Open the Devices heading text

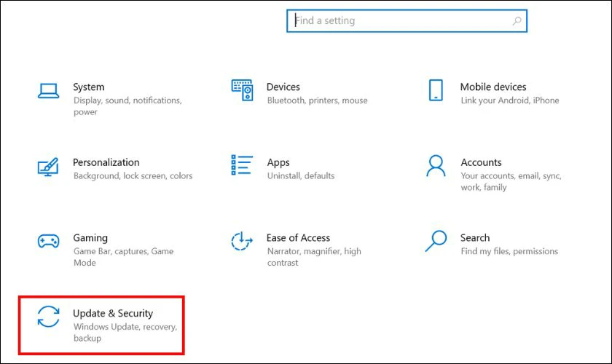coord(283,87)
